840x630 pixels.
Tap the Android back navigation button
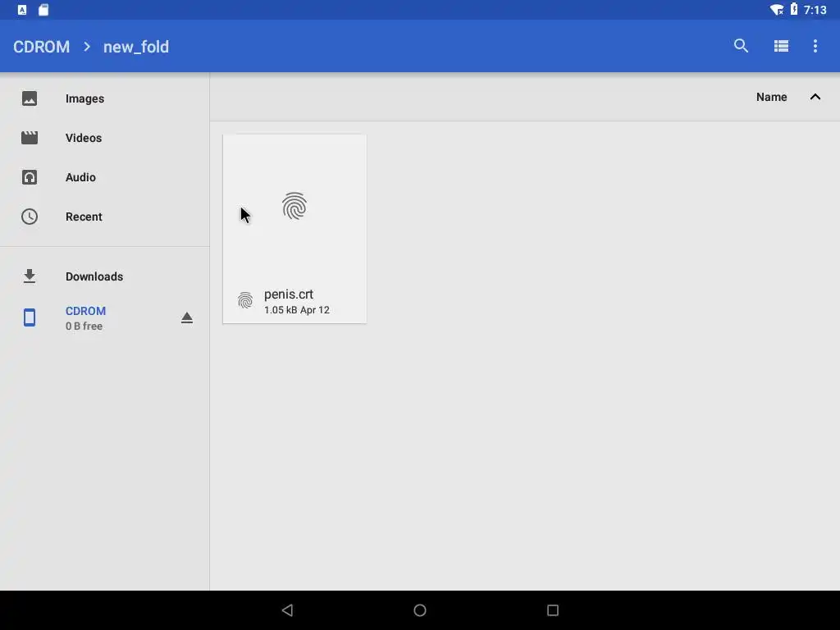click(288, 610)
